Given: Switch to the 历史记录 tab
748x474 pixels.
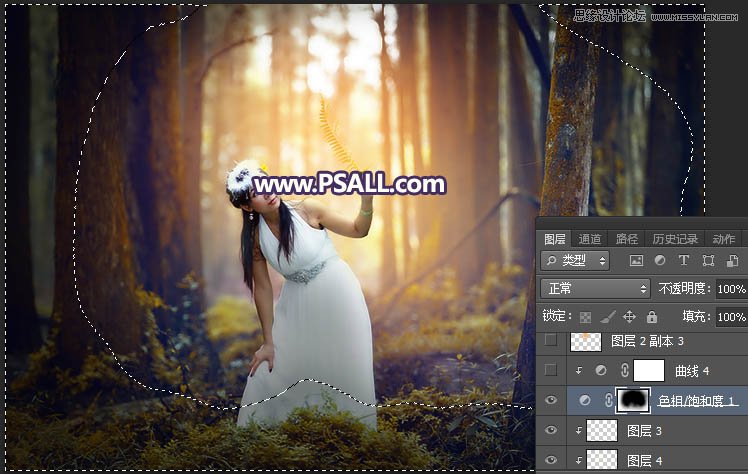Looking at the screenshot, I should point(675,239).
